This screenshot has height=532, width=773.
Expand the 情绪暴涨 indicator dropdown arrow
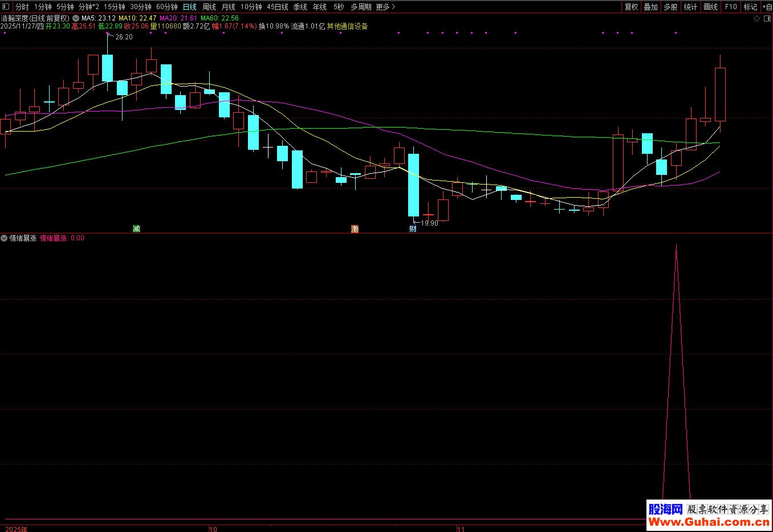(x=4, y=238)
